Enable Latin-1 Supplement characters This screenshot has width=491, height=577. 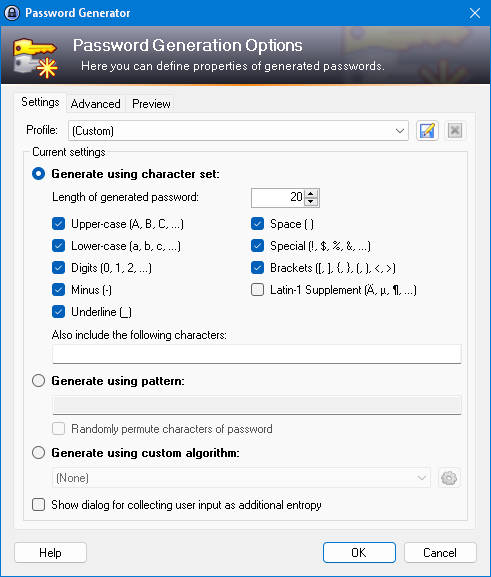pos(257,290)
